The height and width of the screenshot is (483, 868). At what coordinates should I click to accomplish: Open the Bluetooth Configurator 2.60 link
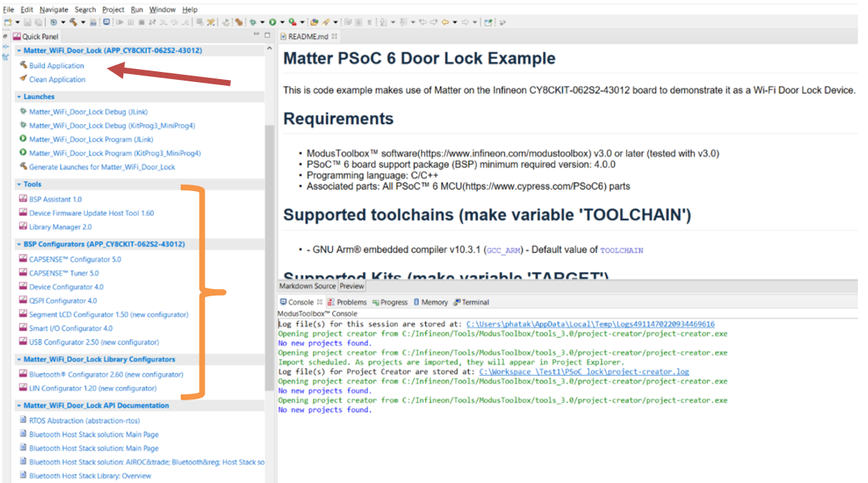coord(106,375)
